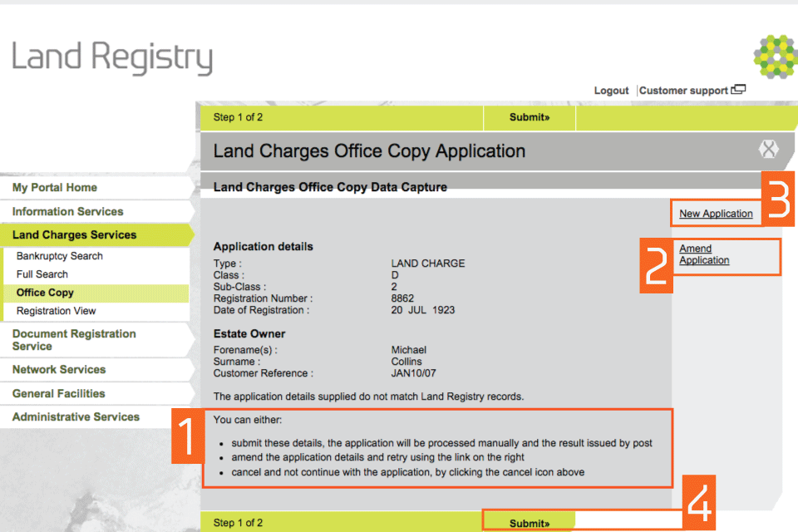Click the records mismatch message text
Image resolution: width=798 pixels, height=532 pixels.
pyautogui.click(x=368, y=396)
